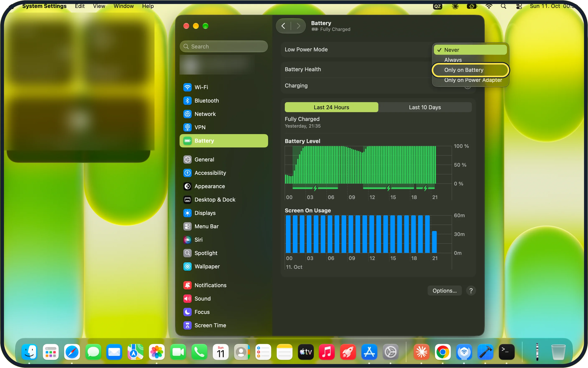Open Google Chrome from the Dock

442,352
